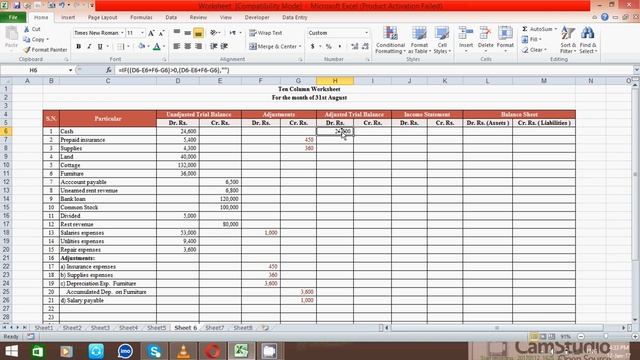Viewport: 640px width, 360px height.
Task: Click Merge & Center
Action: tap(273, 47)
